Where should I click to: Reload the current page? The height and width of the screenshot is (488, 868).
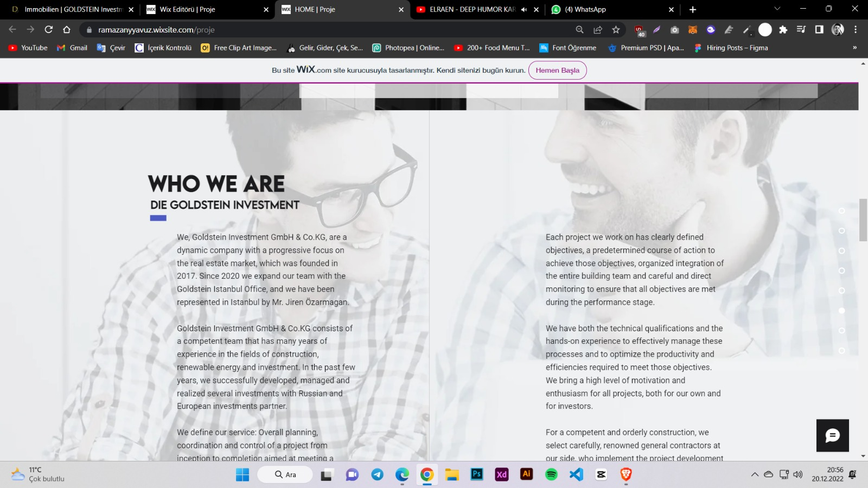(x=49, y=30)
